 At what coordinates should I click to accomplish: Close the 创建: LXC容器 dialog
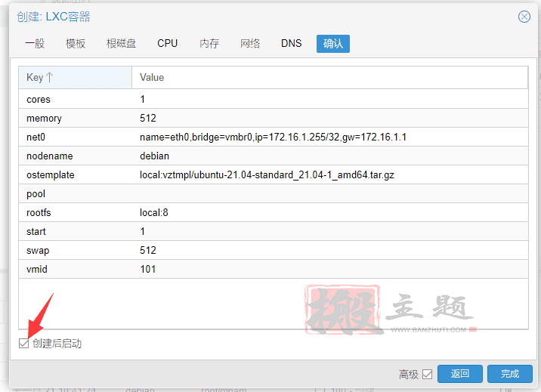(x=524, y=17)
